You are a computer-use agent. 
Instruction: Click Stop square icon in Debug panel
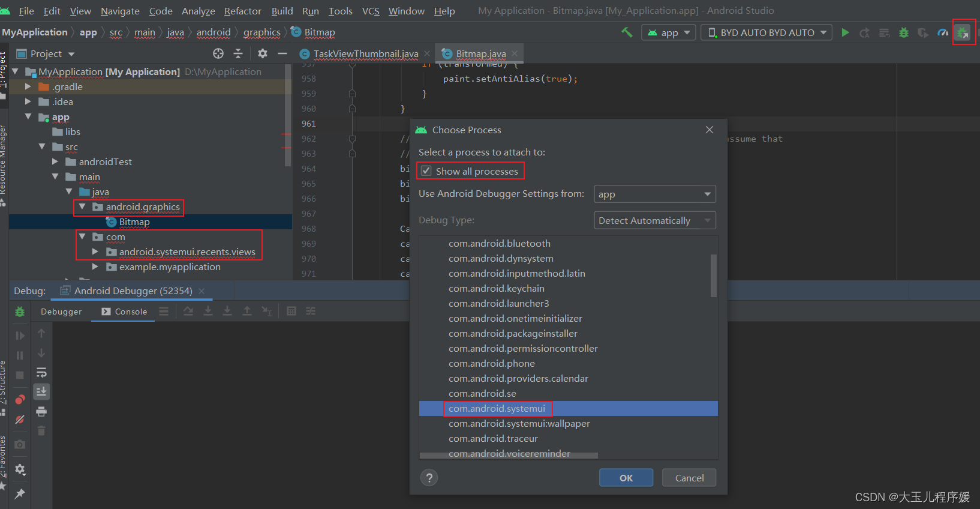pos(20,375)
